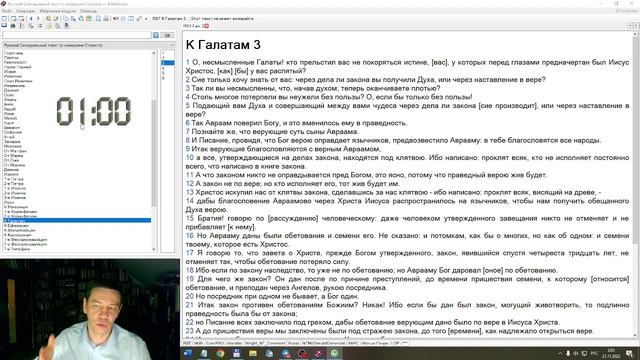Select К Филиппийцам in the book list
The width and height of the screenshot is (640, 360).
[20, 230]
